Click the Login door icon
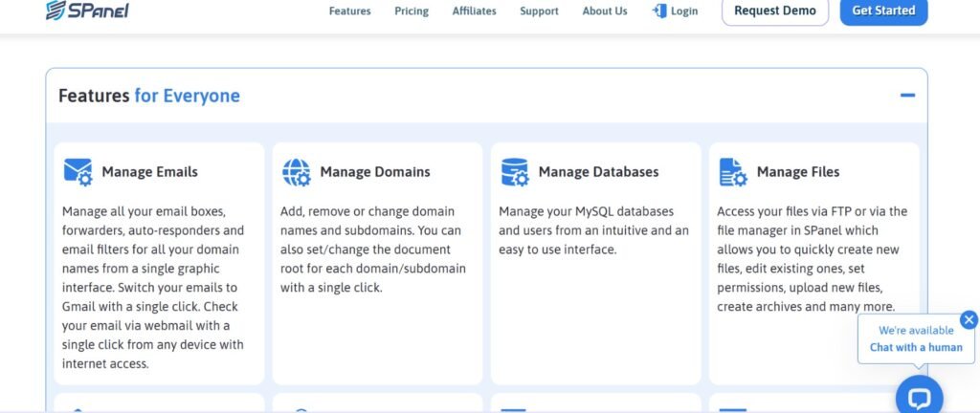Viewport: 980px width, 413px height. (658, 11)
